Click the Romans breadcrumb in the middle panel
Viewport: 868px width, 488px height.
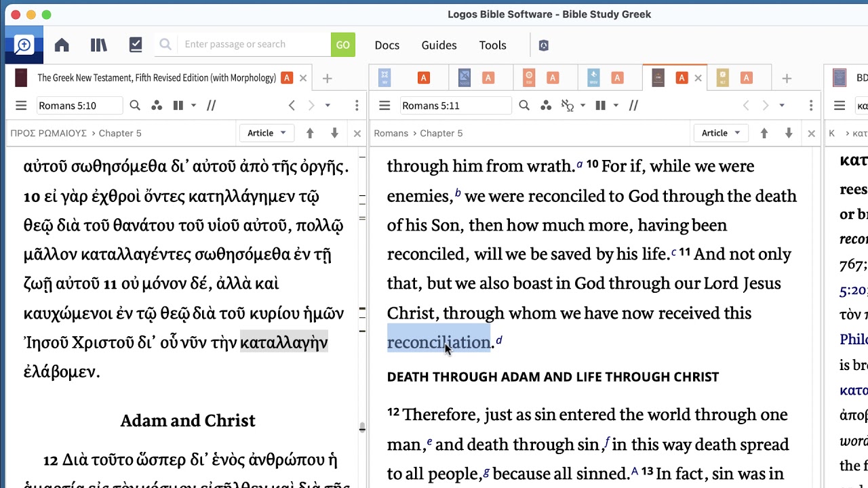coord(391,134)
